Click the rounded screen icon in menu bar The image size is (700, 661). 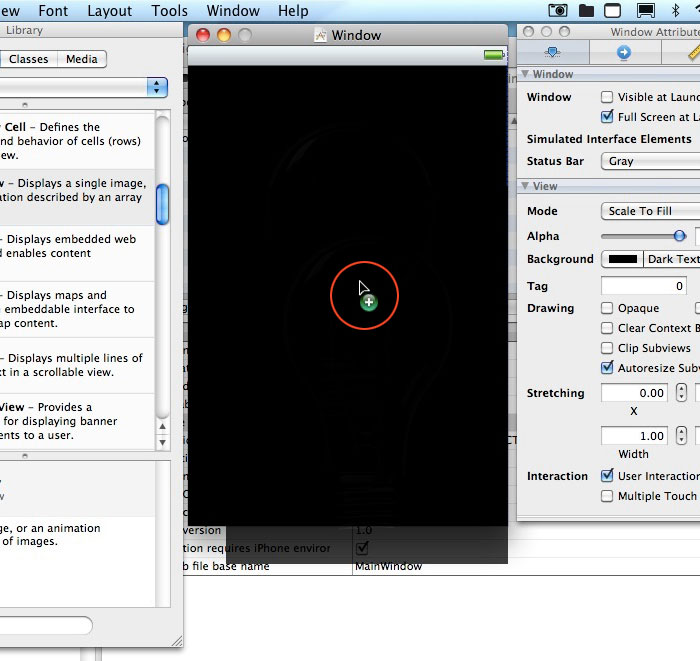coord(612,10)
